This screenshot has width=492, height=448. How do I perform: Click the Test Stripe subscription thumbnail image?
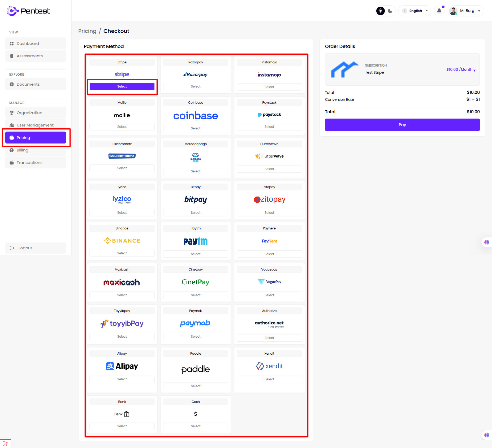(x=344, y=69)
